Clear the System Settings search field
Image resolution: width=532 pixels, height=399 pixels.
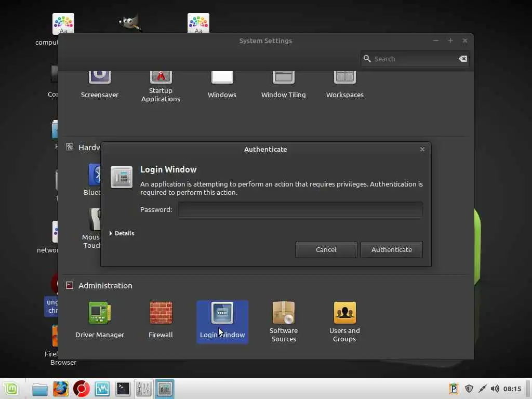[x=463, y=59]
